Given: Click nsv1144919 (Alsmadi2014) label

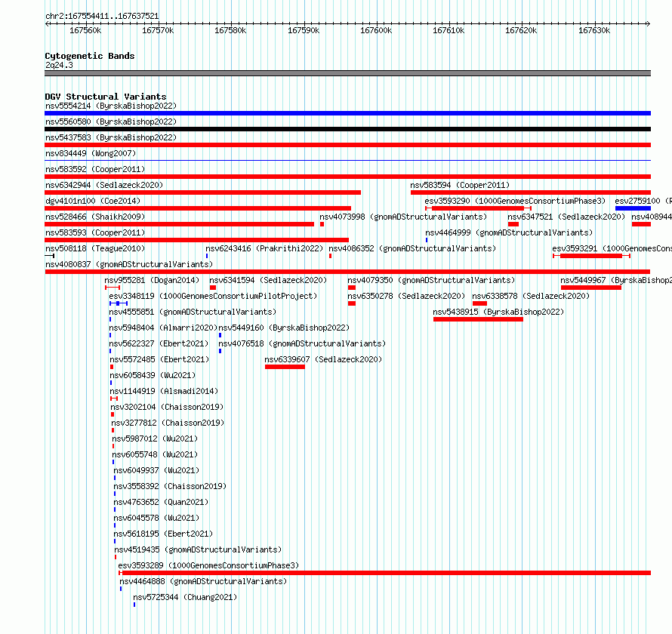Looking at the screenshot, I should [164, 391].
